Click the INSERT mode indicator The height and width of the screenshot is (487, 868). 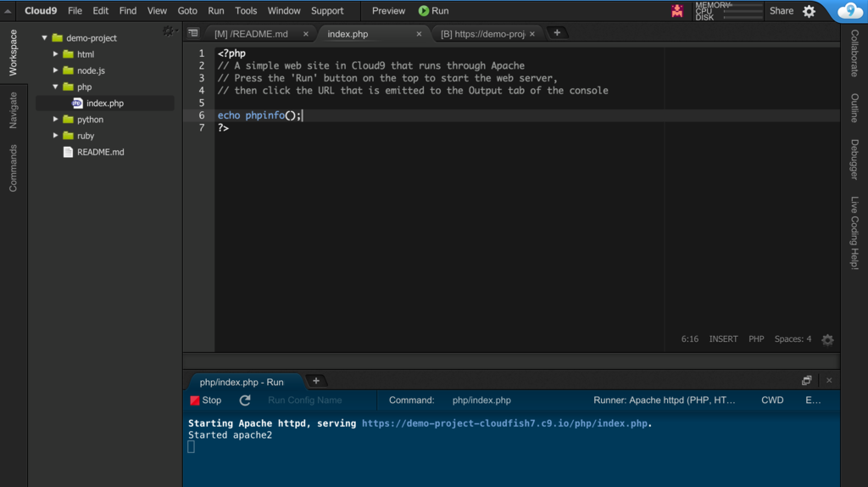pos(724,339)
